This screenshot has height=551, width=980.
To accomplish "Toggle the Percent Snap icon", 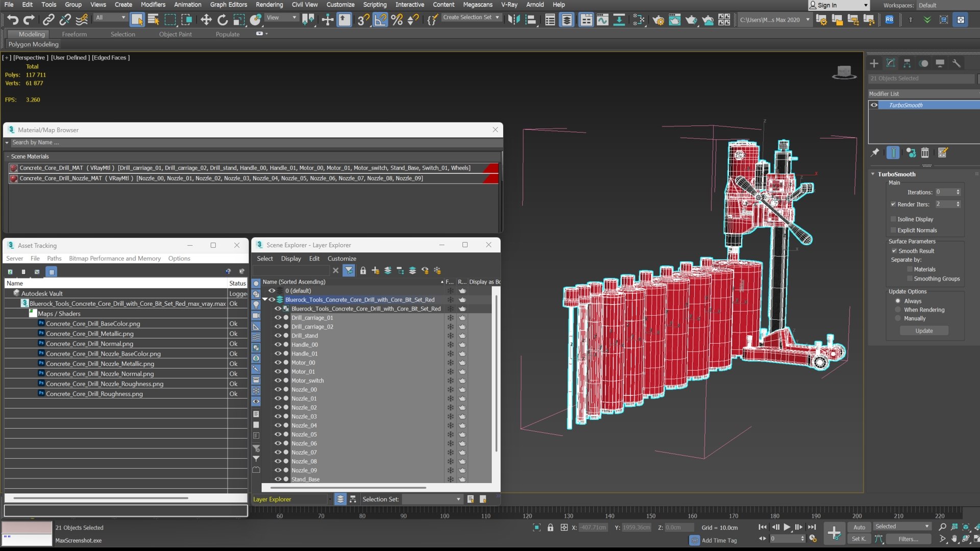I will (x=397, y=20).
